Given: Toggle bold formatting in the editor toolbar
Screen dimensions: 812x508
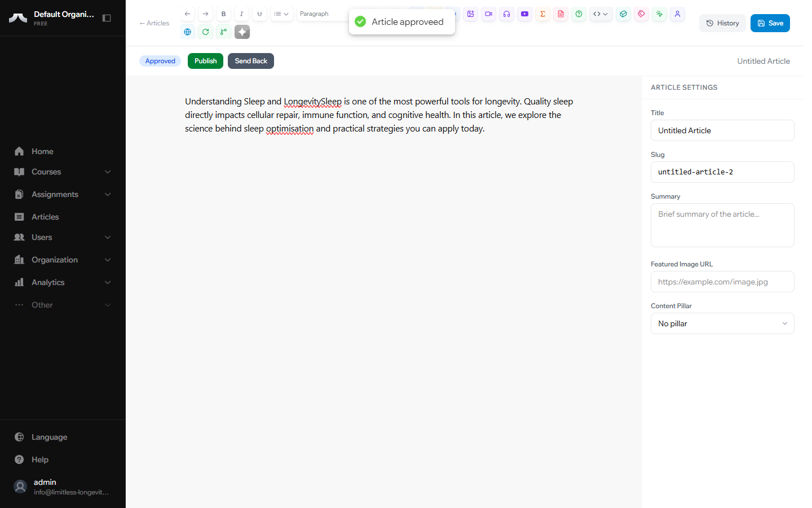Looking at the screenshot, I should tap(223, 14).
